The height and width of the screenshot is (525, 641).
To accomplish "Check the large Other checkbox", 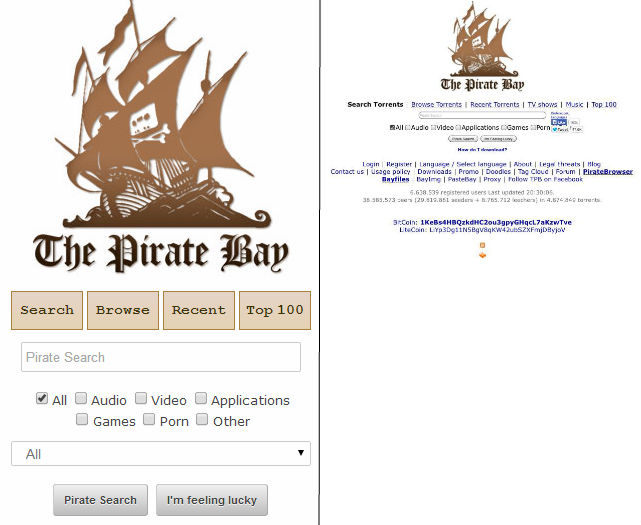I will [x=202, y=419].
